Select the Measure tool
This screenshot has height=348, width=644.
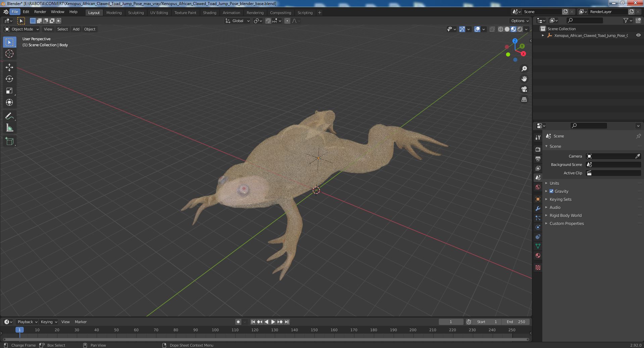pyautogui.click(x=9, y=128)
